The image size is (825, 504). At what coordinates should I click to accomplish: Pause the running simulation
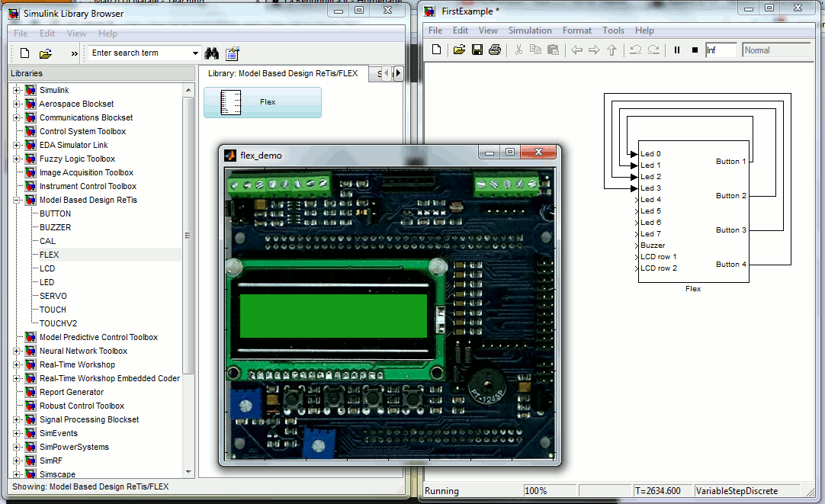pyautogui.click(x=677, y=50)
